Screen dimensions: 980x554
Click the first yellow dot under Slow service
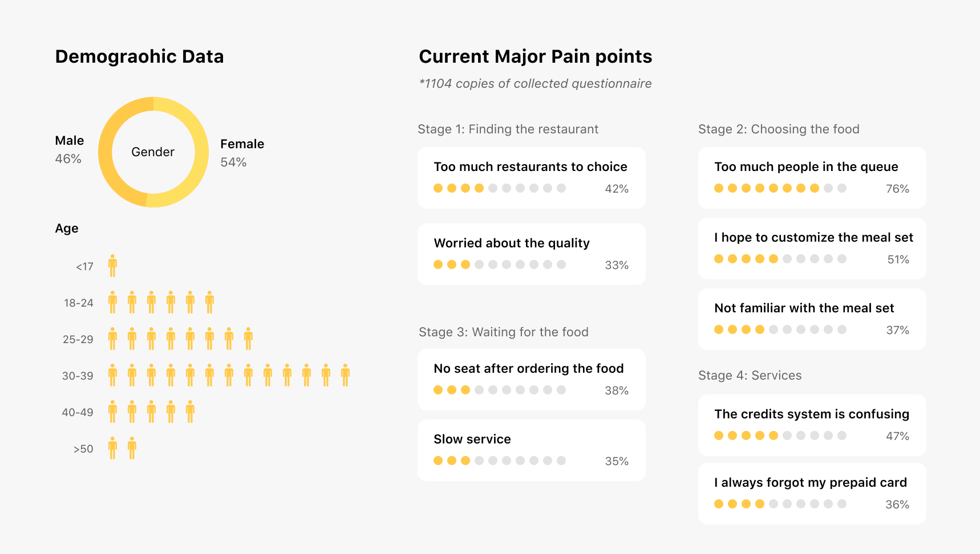(438, 461)
